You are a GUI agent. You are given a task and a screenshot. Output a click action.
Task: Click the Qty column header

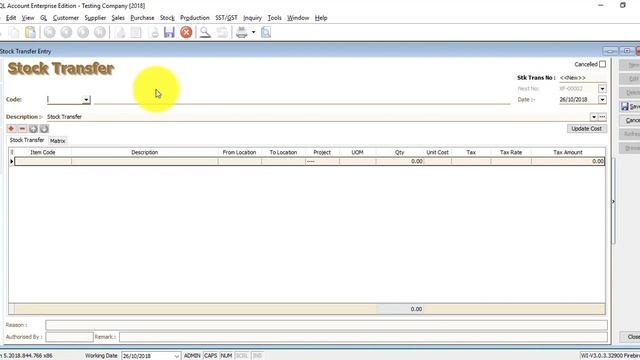click(x=400, y=152)
